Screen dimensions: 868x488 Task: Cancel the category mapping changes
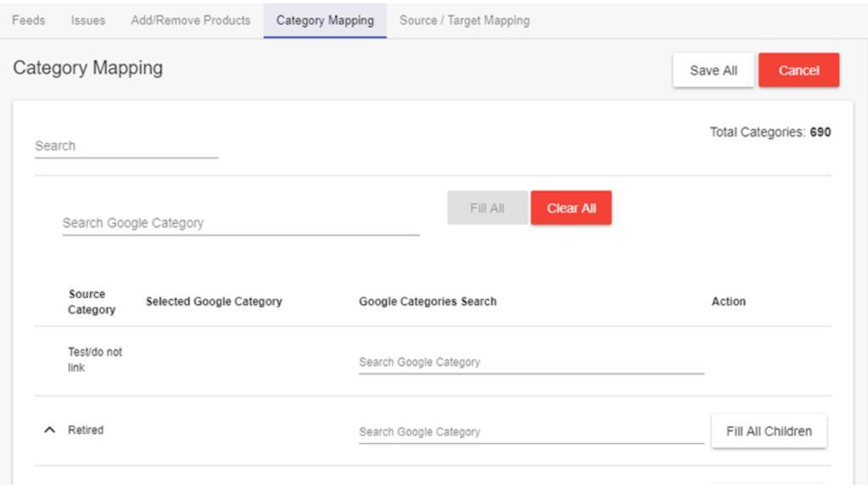point(798,70)
